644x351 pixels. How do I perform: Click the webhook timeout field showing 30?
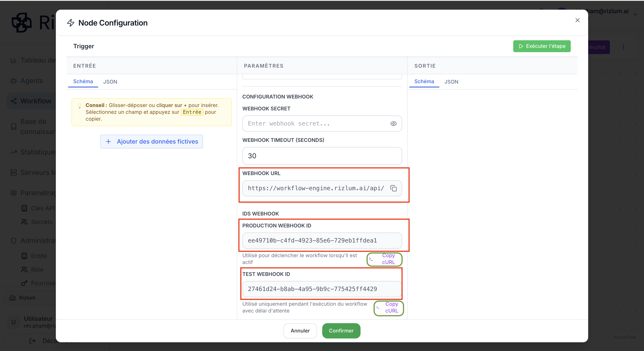(322, 156)
